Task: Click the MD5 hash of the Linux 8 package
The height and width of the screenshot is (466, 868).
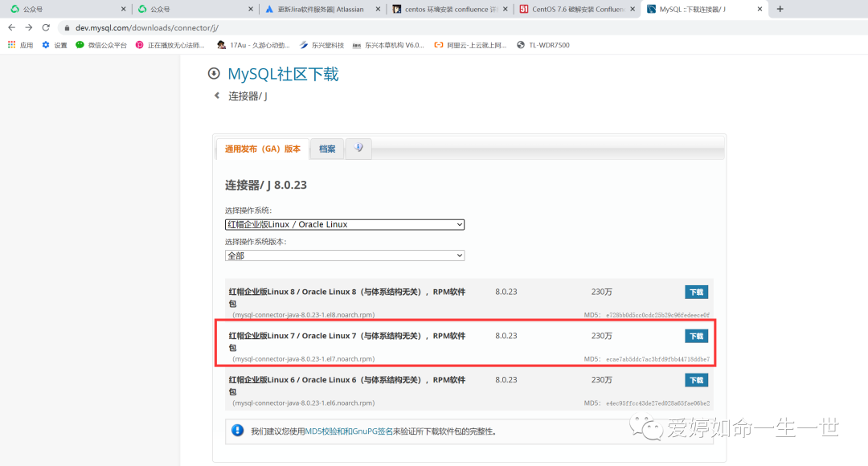Action: pos(657,315)
